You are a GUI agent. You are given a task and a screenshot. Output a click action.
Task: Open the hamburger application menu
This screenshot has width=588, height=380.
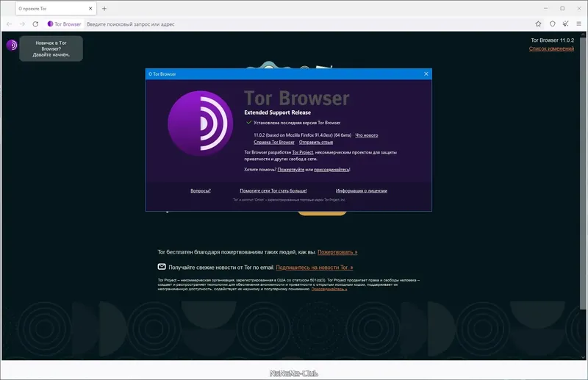click(x=578, y=24)
